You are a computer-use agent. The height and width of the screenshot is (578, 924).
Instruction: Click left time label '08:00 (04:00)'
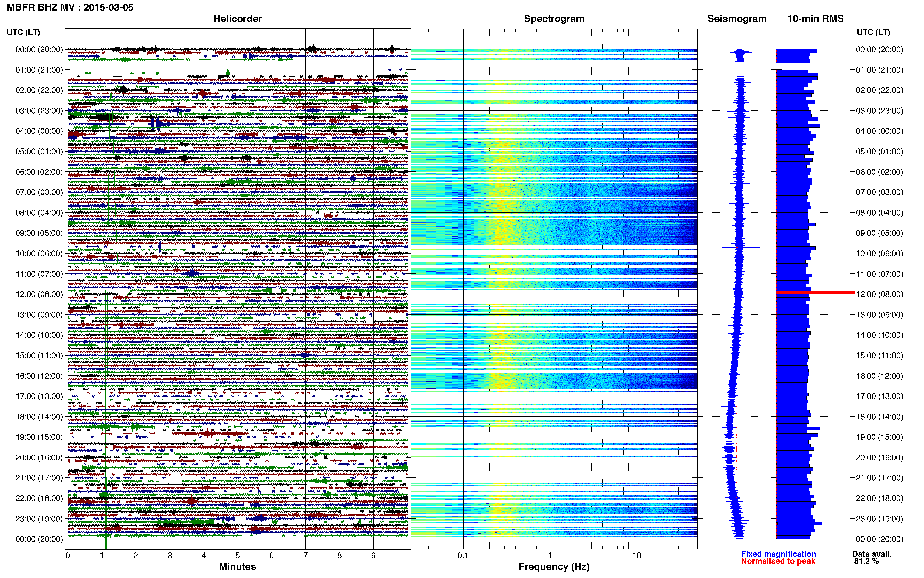coord(39,213)
